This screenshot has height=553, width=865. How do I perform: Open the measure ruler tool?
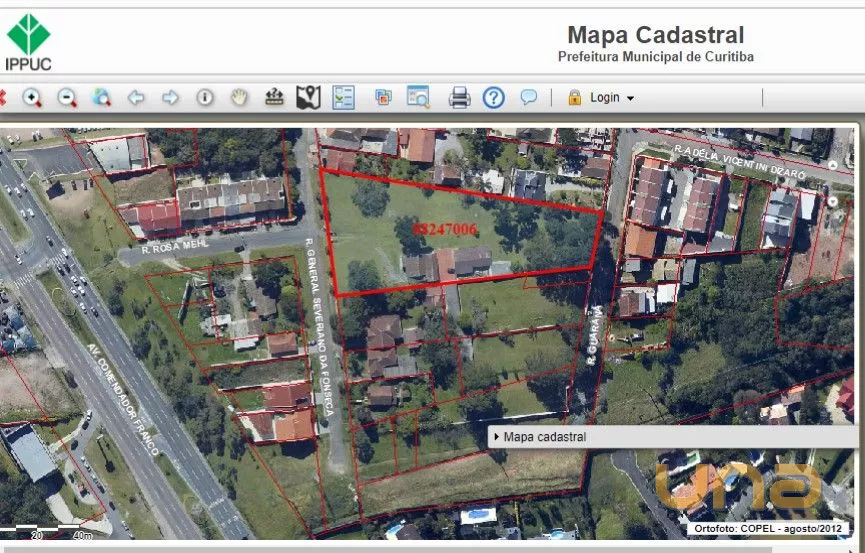[274, 97]
